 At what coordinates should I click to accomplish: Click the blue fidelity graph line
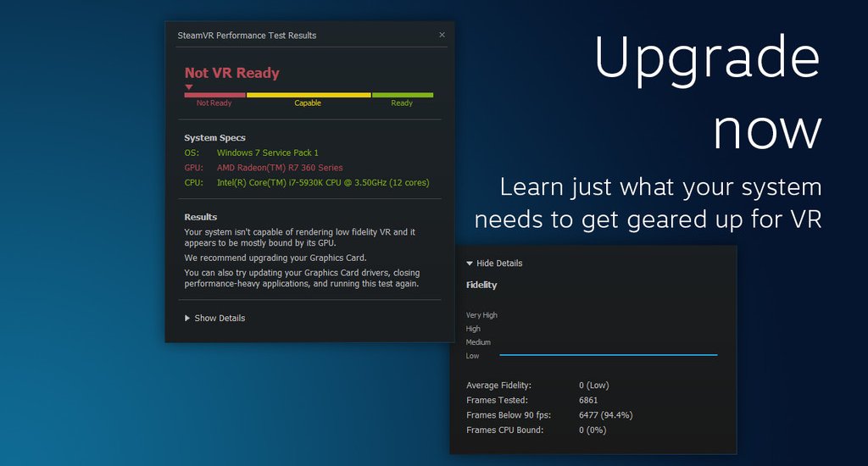tap(608, 355)
